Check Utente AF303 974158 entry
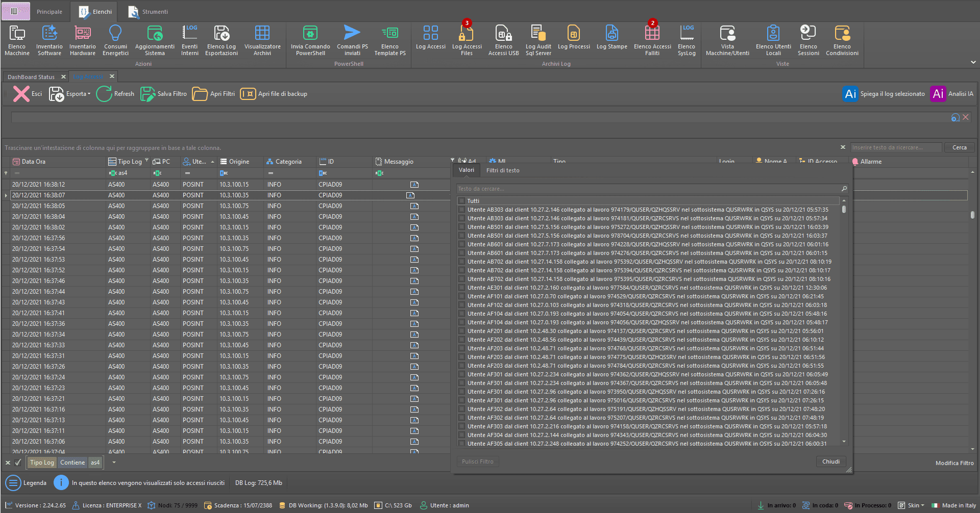980x513 pixels. point(461,426)
